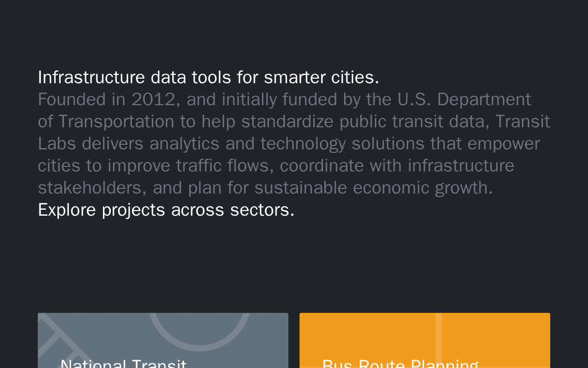Click the 'Bus Route Planning' card title

point(401,363)
